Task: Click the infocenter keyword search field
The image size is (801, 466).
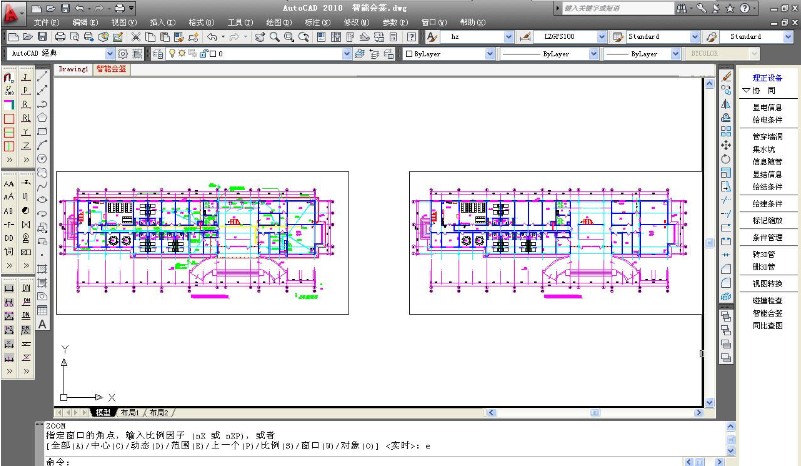Action: pos(618,8)
